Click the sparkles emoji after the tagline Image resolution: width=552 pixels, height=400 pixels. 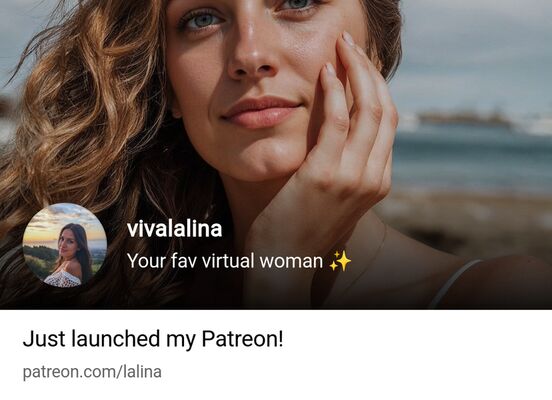[340, 261]
